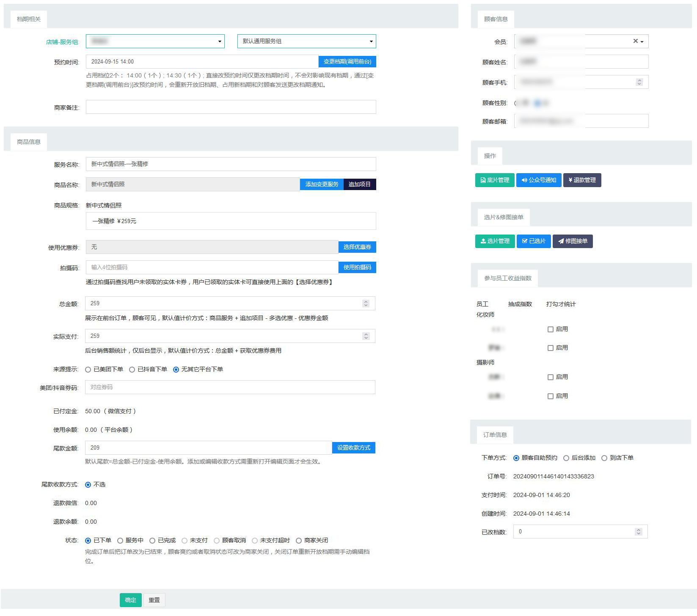Open 选片管理 upload button
697x616 pixels.
point(495,241)
